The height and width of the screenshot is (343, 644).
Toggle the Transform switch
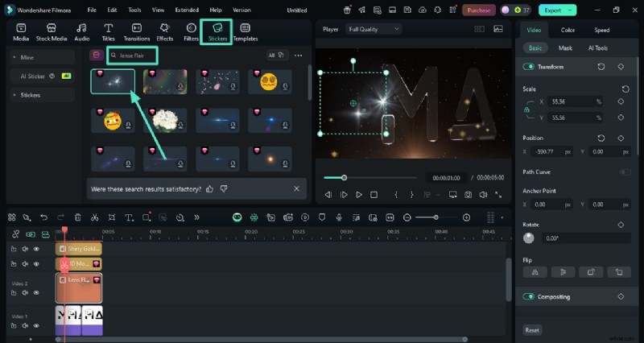[529, 67]
